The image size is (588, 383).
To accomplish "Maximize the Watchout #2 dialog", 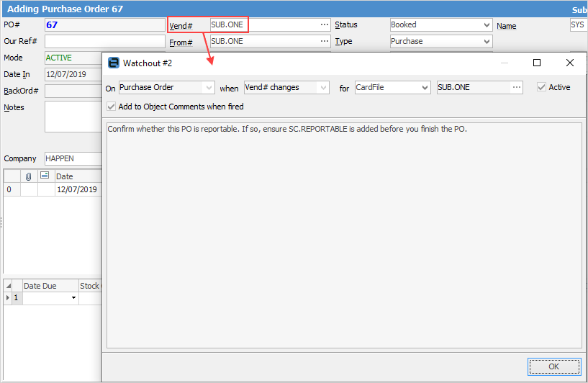I will (x=537, y=63).
